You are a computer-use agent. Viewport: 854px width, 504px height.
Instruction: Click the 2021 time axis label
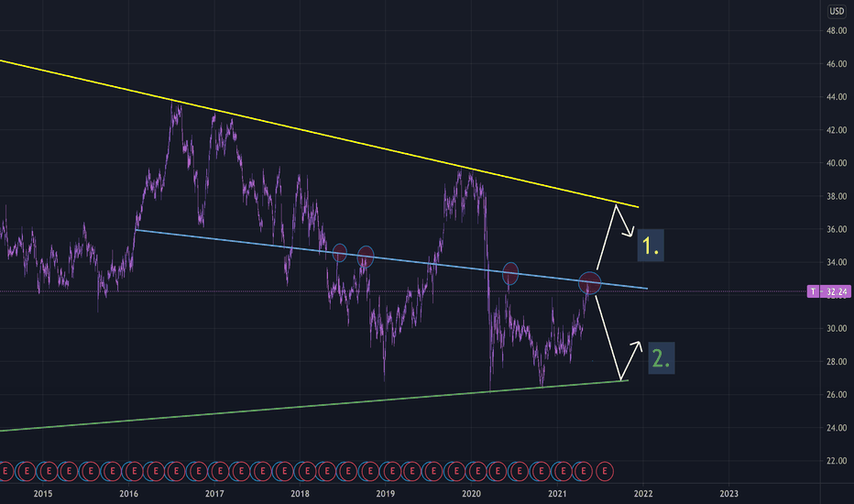coord(557,494)
